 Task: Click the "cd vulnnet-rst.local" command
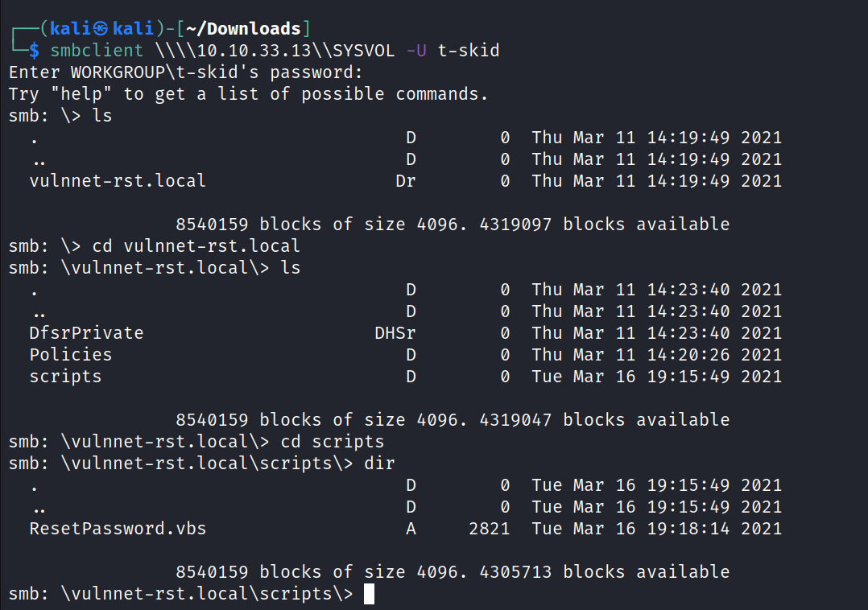196,246
